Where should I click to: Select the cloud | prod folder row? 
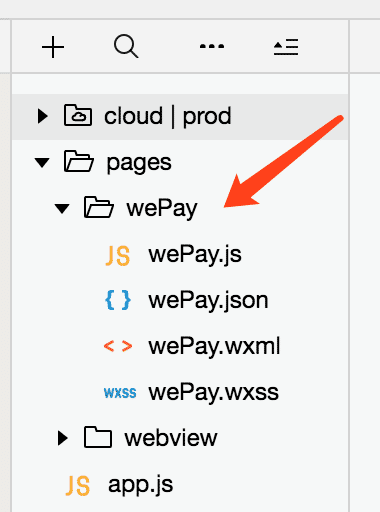(180, 117)
